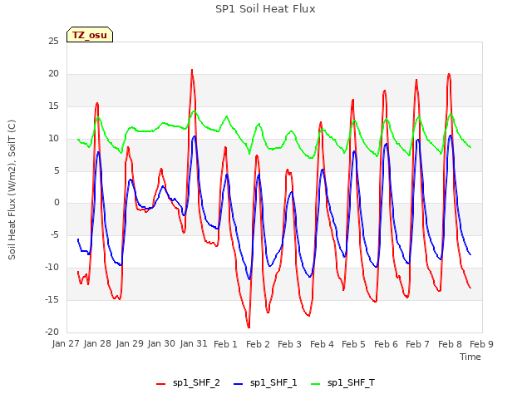Click the TZ_osu annotation label
The image size is (532, 399).
tap(90, 35)
